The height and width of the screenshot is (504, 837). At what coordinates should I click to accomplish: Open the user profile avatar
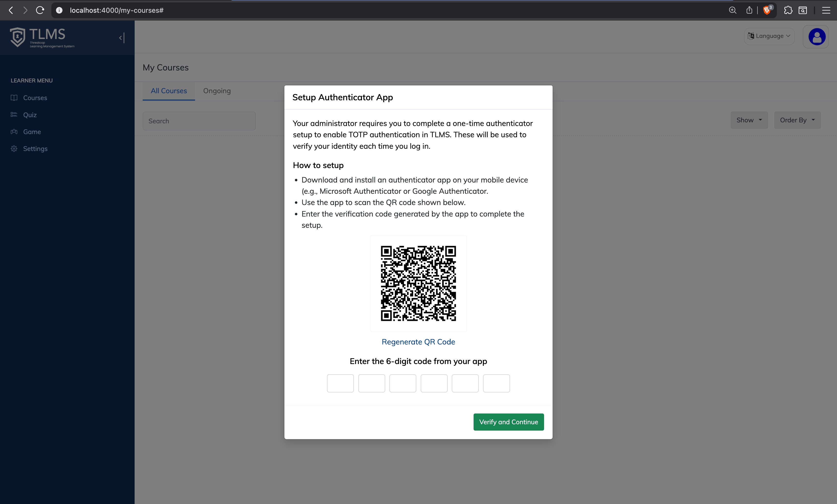click(817, 36)
